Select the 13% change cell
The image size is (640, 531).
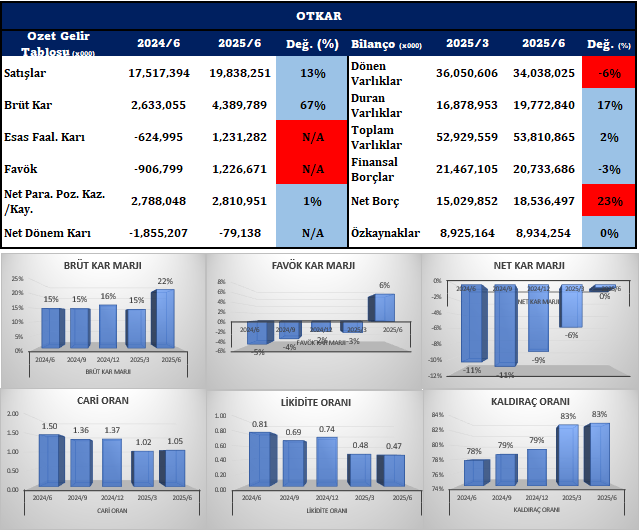pos(312,72)
